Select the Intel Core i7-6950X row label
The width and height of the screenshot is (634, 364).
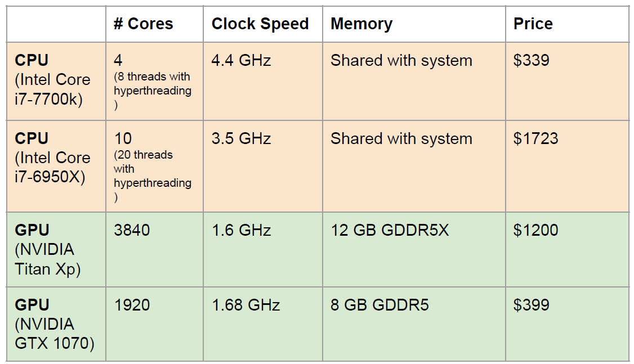pyautogui.click(x=52, y=158)
